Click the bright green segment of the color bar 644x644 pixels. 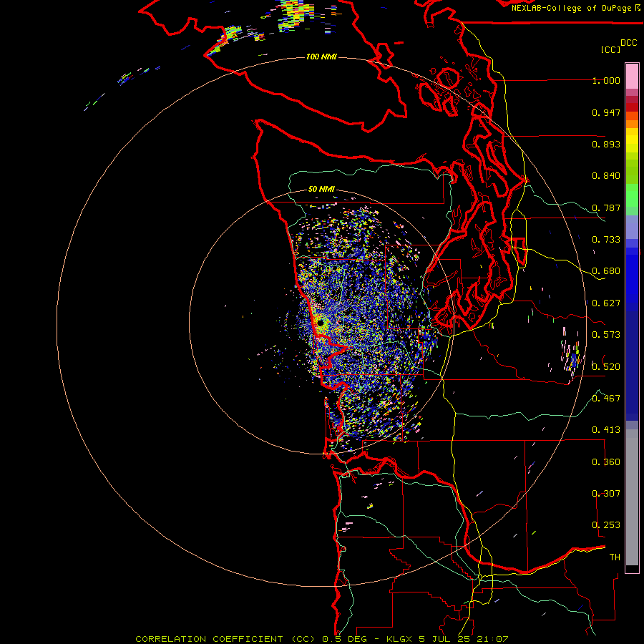click(x=632, y=195)
